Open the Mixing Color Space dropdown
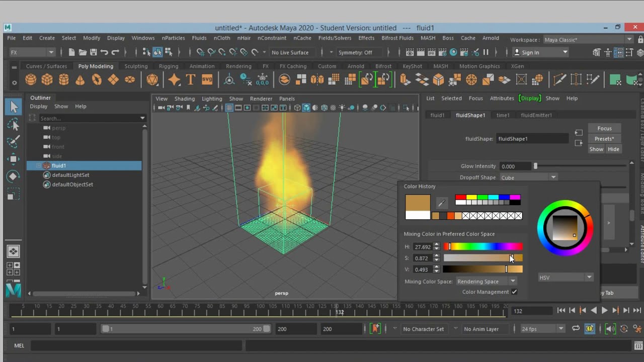 click(x=486, y=282)
